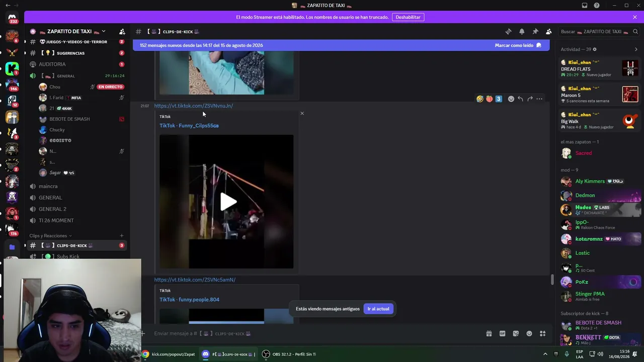Switch to Chrome kick.com taskbar item

point(169,354)
